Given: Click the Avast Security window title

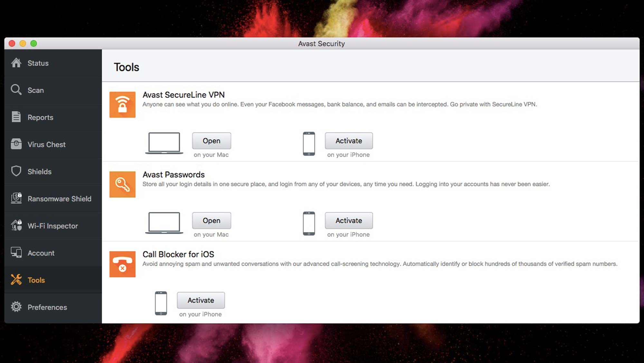Looking at the screenshot, I should 321,44.
